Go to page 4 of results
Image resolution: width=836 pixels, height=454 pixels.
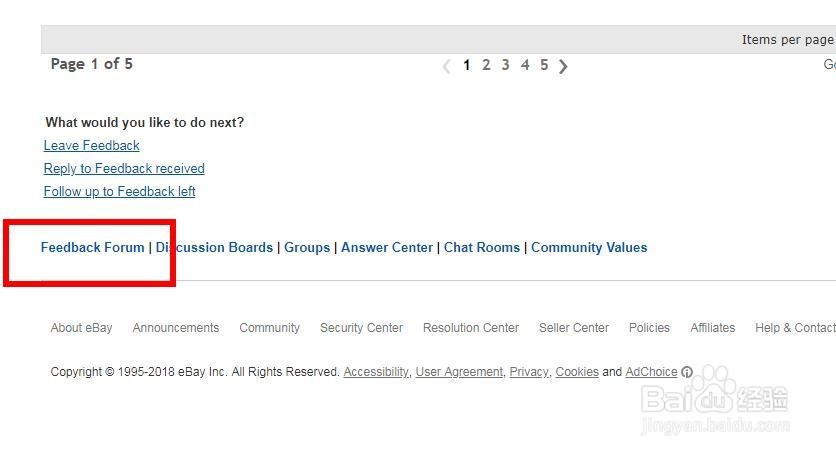tap(525, 65)
